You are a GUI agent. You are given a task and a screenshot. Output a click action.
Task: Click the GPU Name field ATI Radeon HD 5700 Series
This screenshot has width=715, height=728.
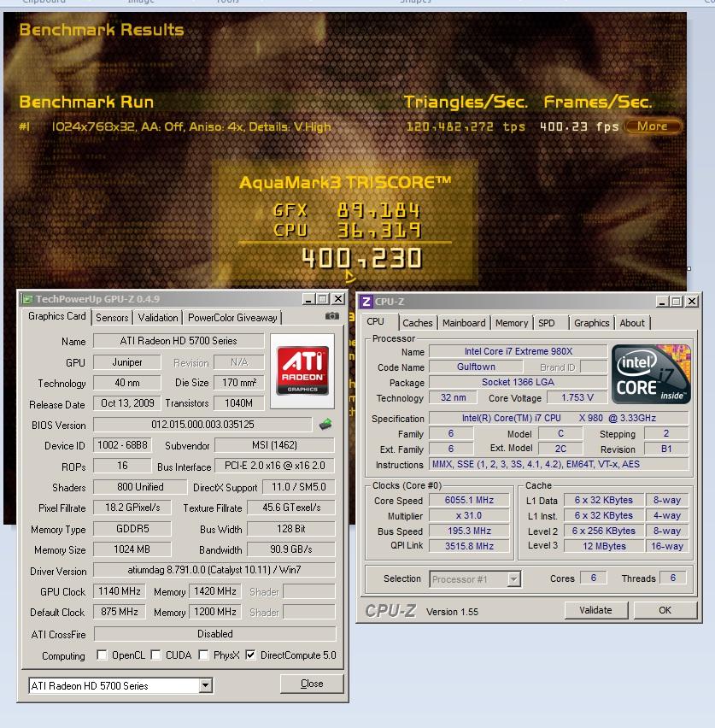[179, 341]
